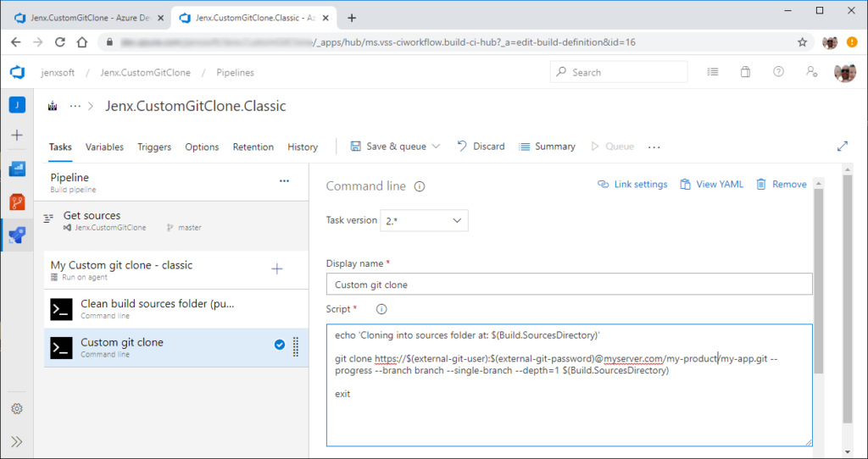Toggle full screen mode with the expand icon
This screenshot has width=868, height=459.
[843, 147]
